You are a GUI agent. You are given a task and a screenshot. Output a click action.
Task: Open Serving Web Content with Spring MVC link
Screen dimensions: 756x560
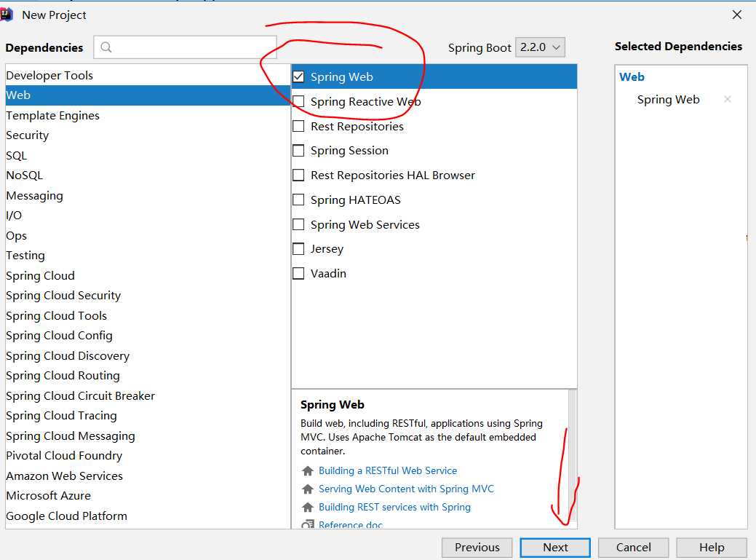click(406, 489)
